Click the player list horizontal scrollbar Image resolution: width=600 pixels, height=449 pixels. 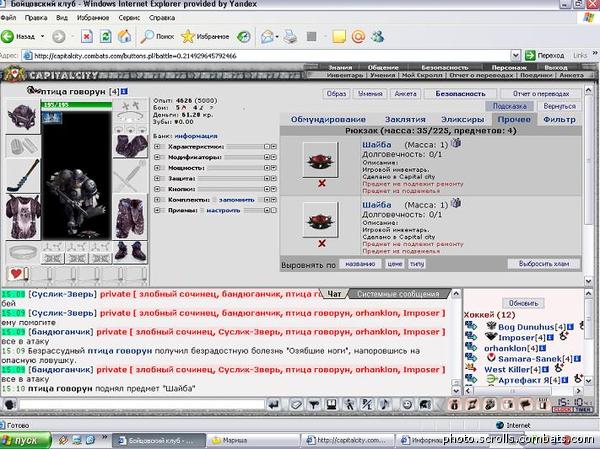click(523, 391)
